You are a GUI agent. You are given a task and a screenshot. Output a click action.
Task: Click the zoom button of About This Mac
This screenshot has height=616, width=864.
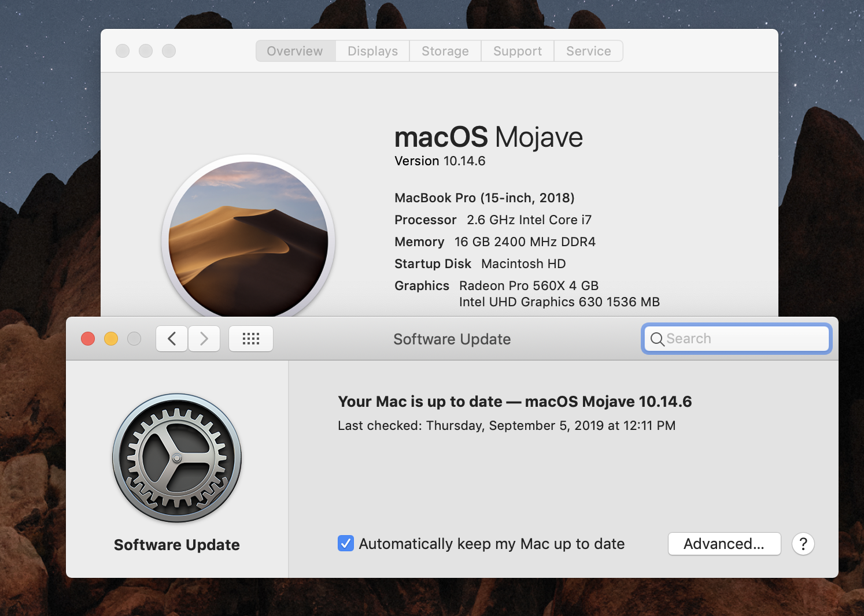pos(169,51)
